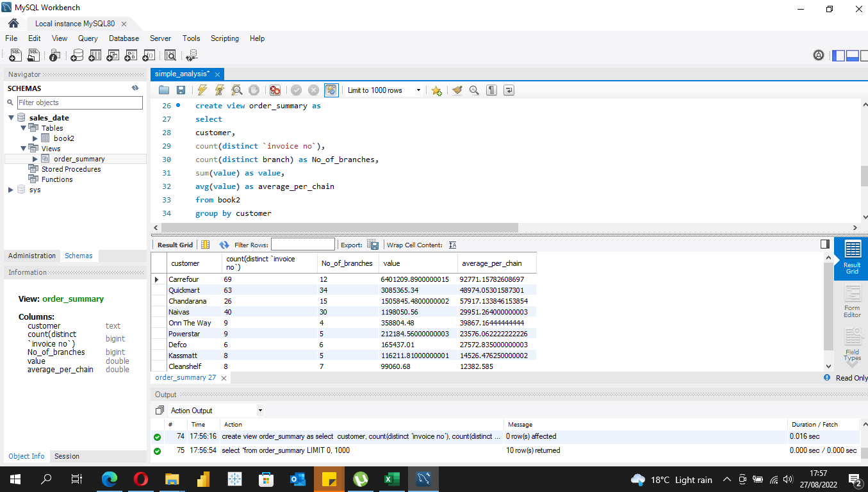Toggle auto-commit in the SQL toolbar
The height and width of the screenshot is (492, 868).
click(x=331, y=90)
